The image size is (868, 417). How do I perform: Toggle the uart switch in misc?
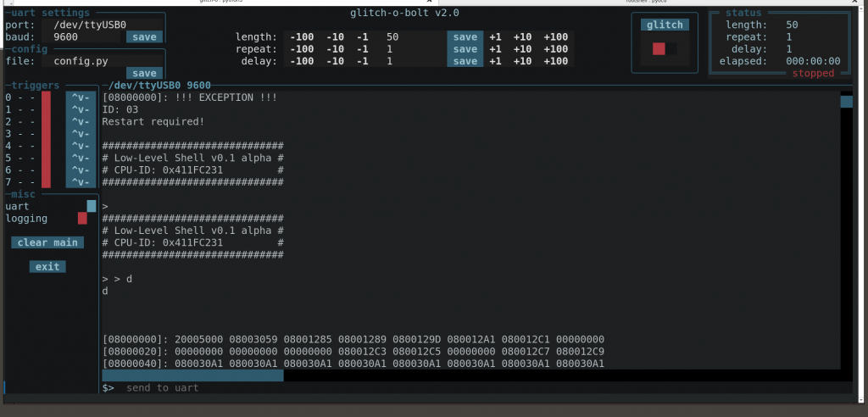point(92,206)
